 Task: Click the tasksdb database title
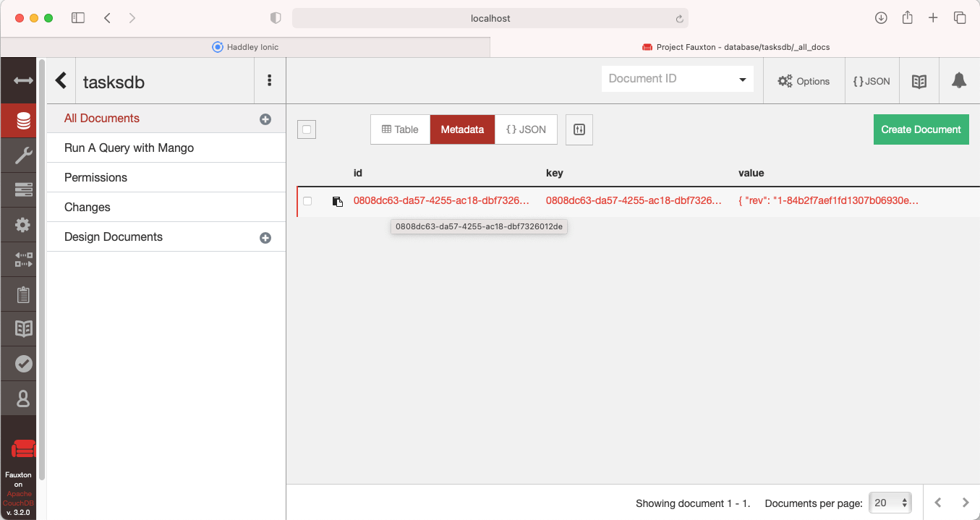click(114, 82)
